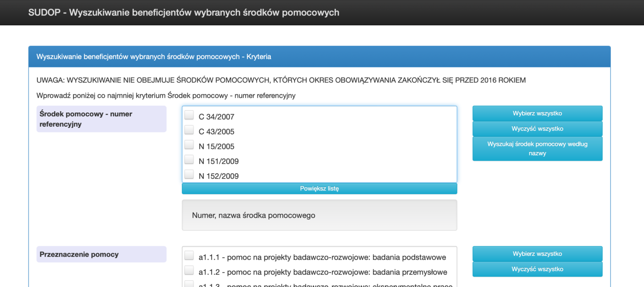Click the UWAGA warning notice text

[281, 80]
